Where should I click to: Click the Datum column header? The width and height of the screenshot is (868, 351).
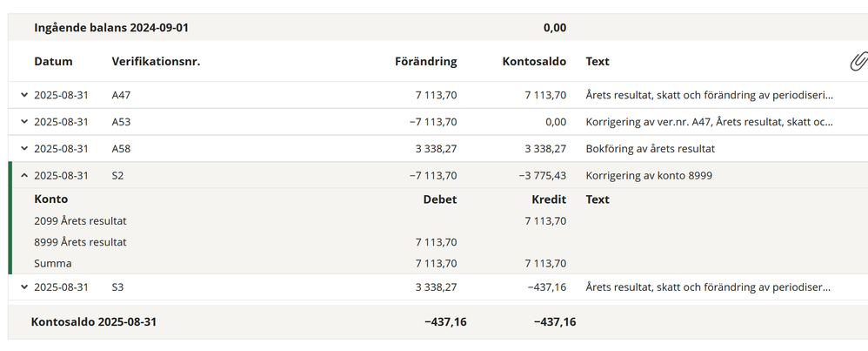53,62
